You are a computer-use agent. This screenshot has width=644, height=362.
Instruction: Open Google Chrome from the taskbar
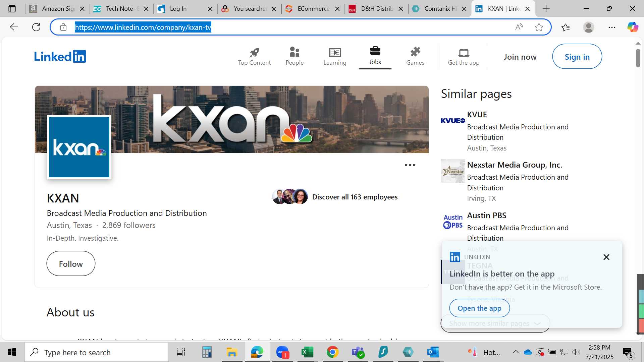[x=332, y=352]
